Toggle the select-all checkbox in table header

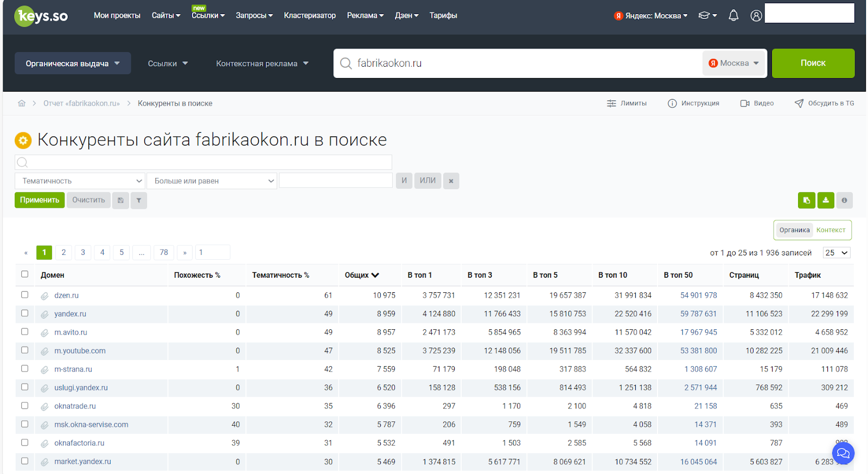click(24, 274)
